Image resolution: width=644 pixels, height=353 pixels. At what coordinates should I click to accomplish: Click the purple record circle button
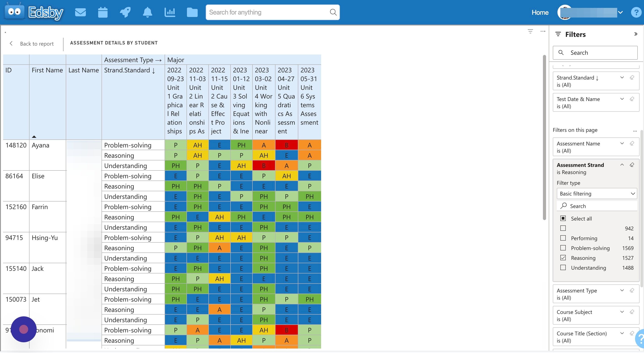(x=24, y=329)
